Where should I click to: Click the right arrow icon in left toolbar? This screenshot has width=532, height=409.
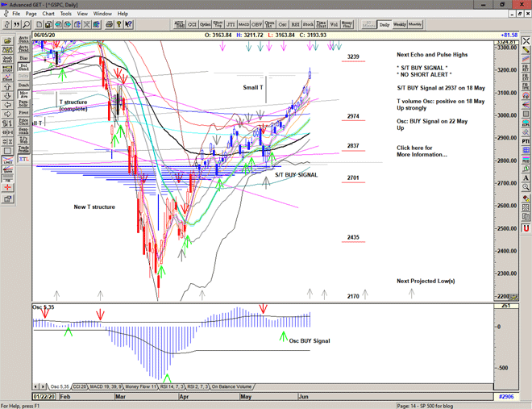coord(7,114)
